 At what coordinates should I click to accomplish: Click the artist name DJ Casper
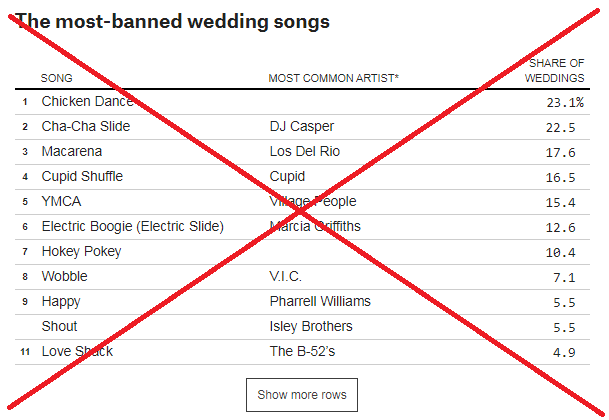pos(302,127)
